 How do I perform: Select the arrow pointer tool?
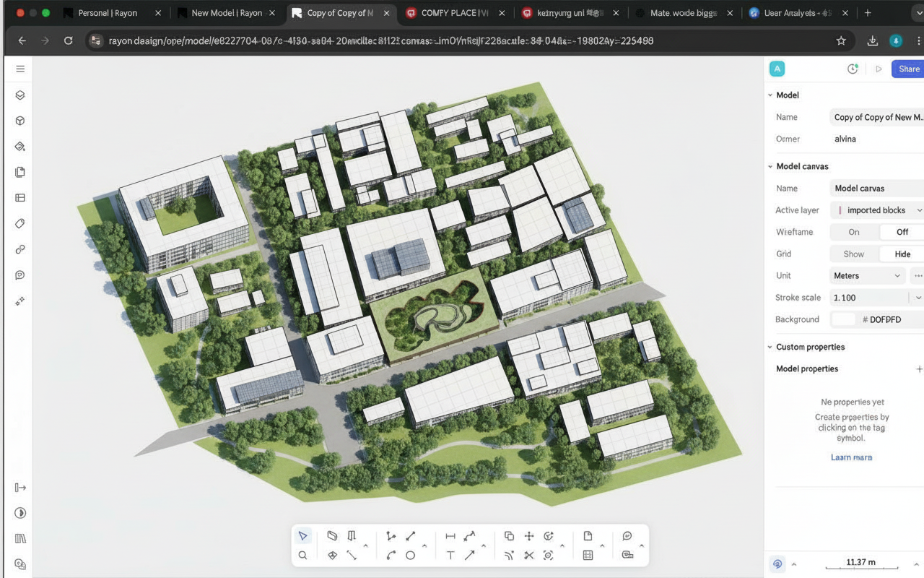click(303, 536)
